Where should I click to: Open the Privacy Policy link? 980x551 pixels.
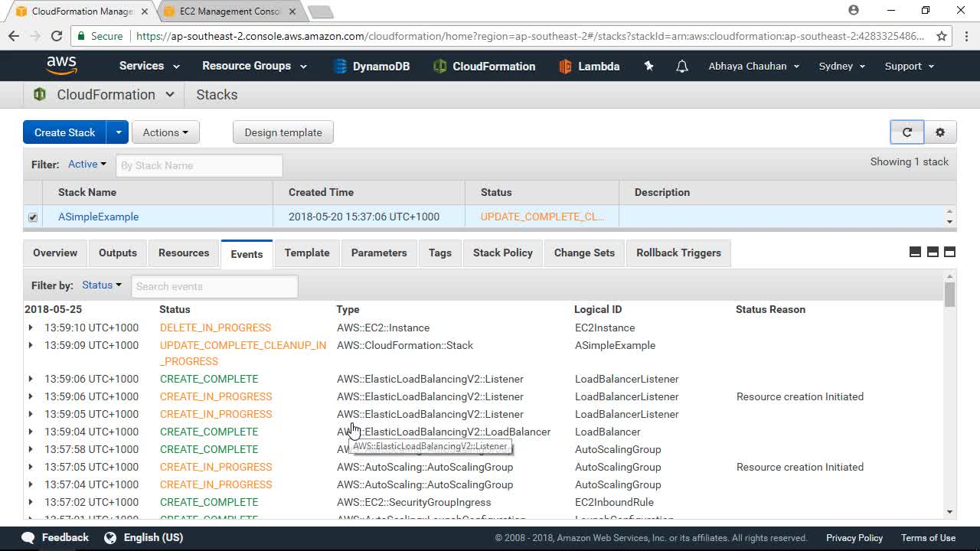point(854,538)
